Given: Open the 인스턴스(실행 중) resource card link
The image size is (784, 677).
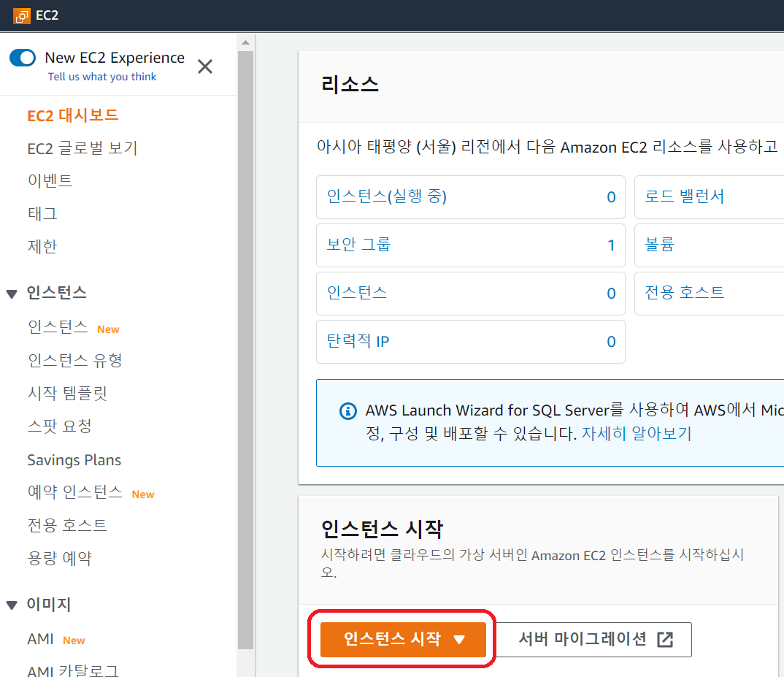Looking at the screenshot, I should (386, 196).
